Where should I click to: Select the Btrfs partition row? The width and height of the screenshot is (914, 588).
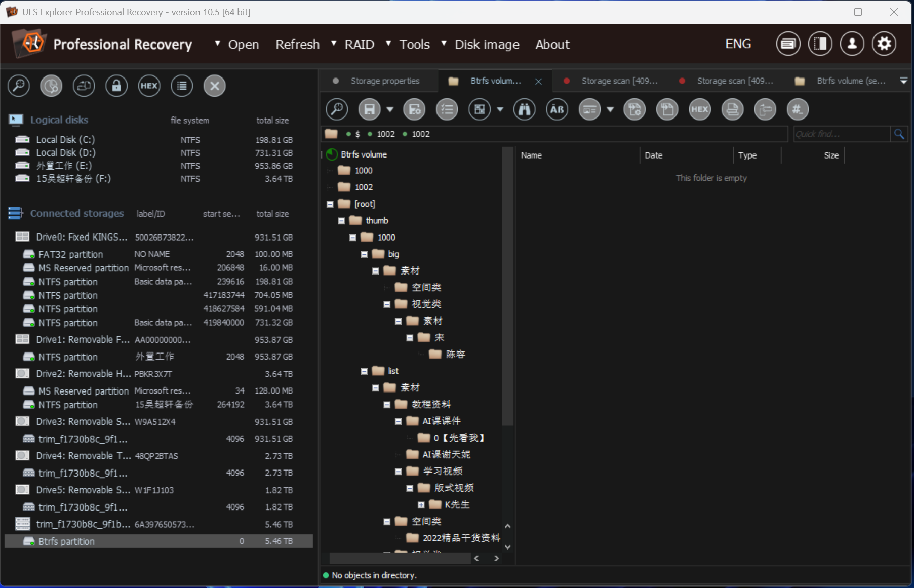tap(158, 541)
